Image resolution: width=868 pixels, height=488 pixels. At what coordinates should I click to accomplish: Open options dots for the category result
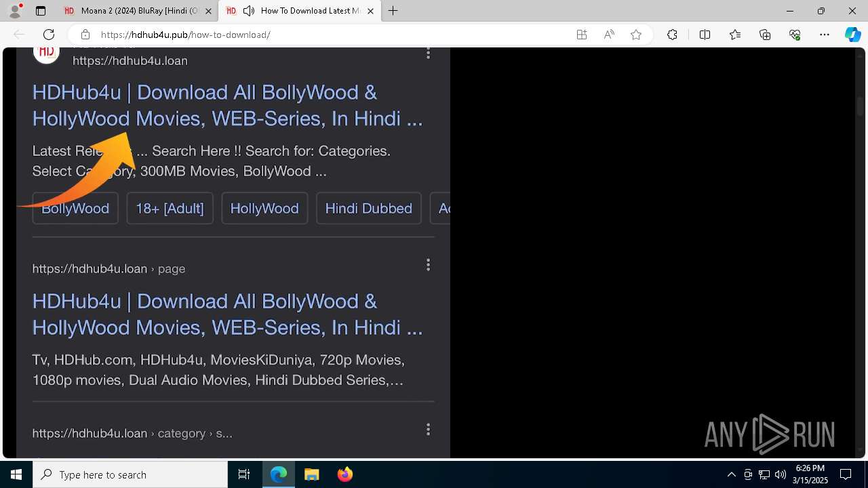pyautogui.click(x=428, y=429)
